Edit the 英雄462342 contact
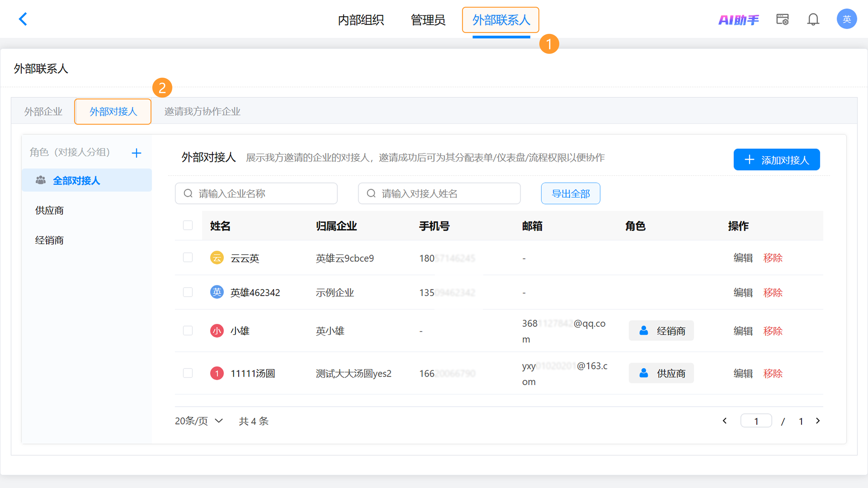868x488 pixels. [x=743, y=292]
